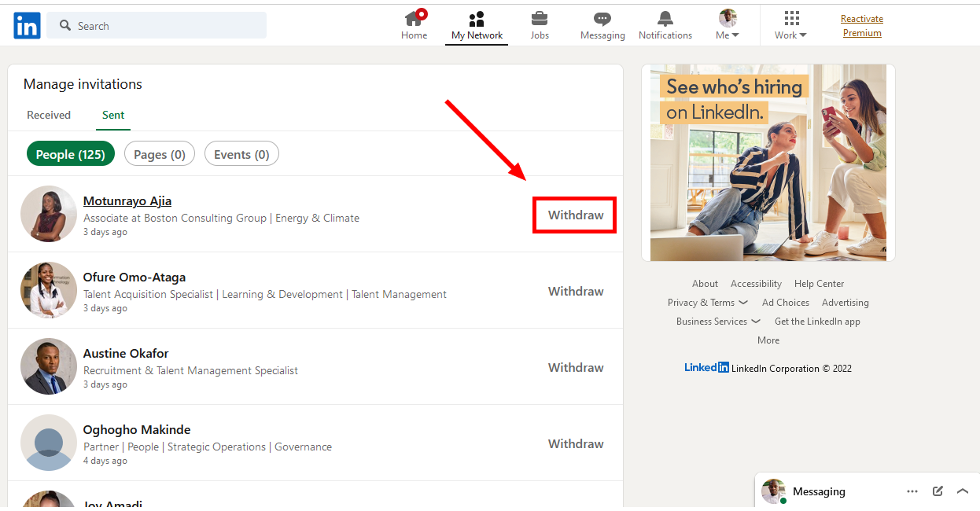The image size is (980, 511).
Task: Filter by People (125)
Action: pyautogui.click(x=71, y=154)
